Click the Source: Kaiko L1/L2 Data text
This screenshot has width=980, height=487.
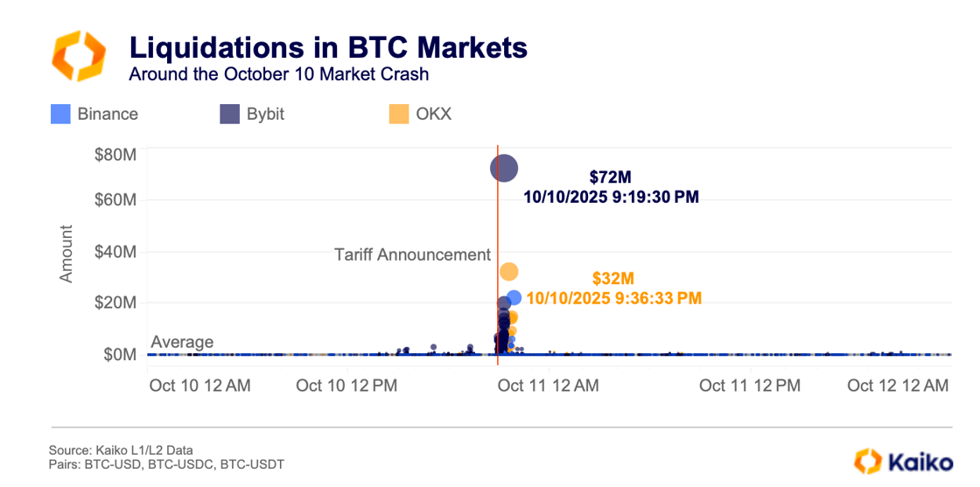(121, 449)
